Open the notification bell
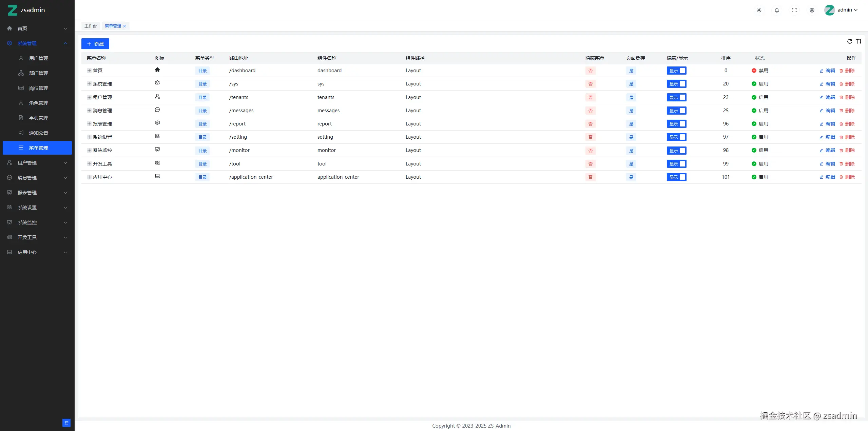The image size is (868, 431). [x=776, y=10]
